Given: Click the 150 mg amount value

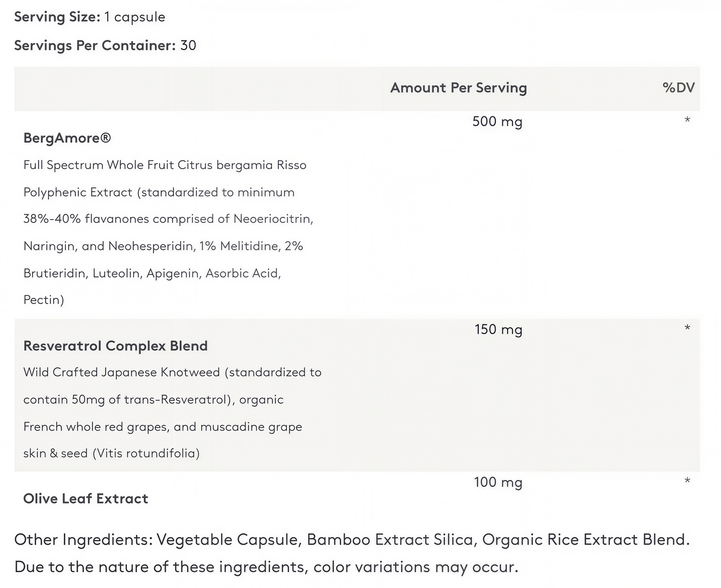Looking at the screenshot, I should click(498, 330).
